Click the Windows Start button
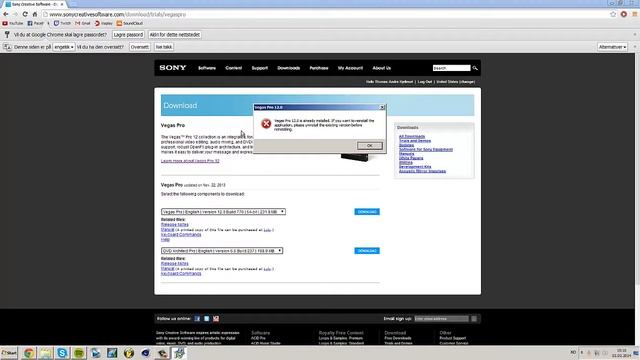Screen dimensions: 640x360 [9, 353]
